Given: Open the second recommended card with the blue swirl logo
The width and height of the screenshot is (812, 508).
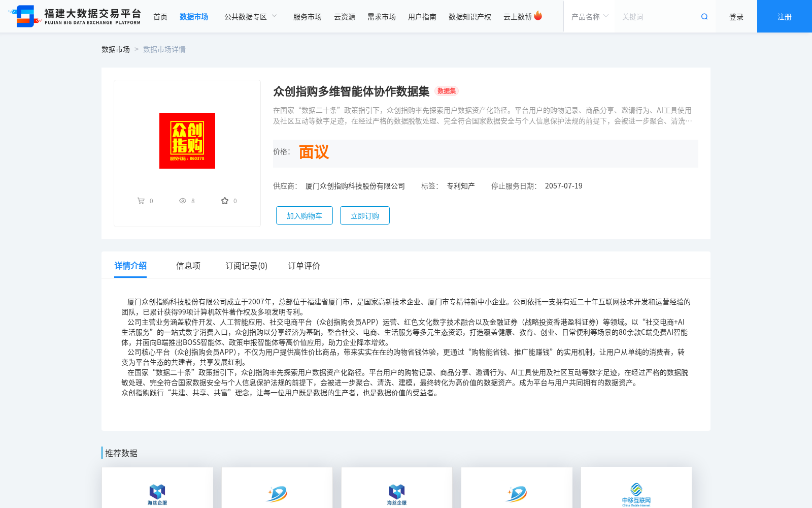Looking at the screenshot, I should (x=277, y=488).
